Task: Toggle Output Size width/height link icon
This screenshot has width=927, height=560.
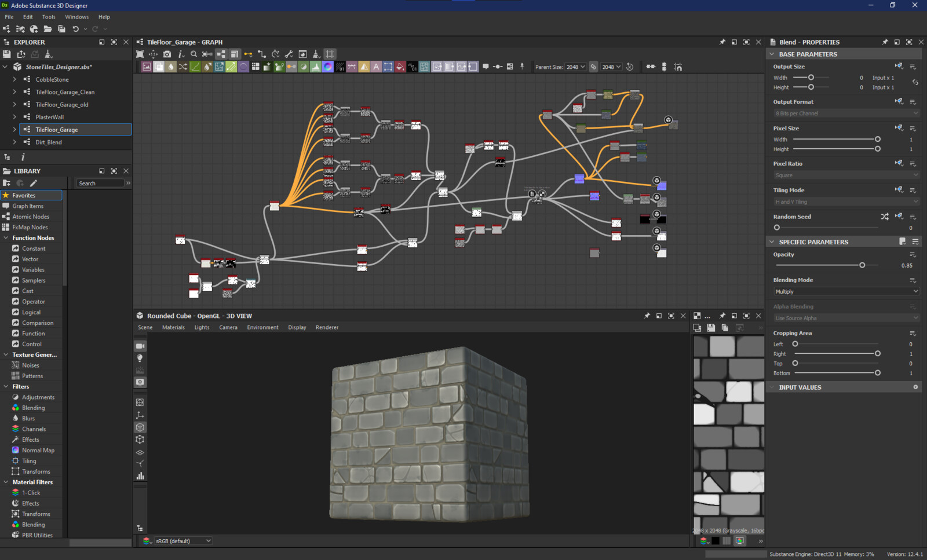Action: pyautogui.click(x=915, y=82)
